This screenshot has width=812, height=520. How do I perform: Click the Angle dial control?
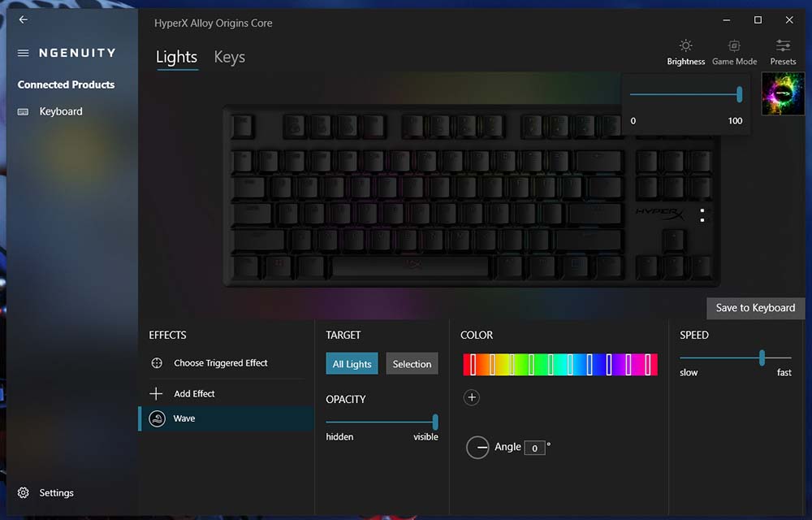tap(477, 447)
